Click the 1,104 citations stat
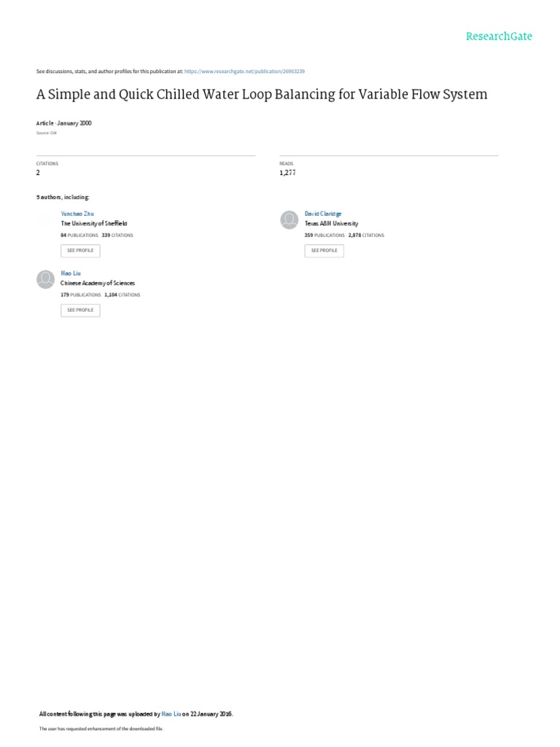560x747 pixels. (x=122, y=295)
